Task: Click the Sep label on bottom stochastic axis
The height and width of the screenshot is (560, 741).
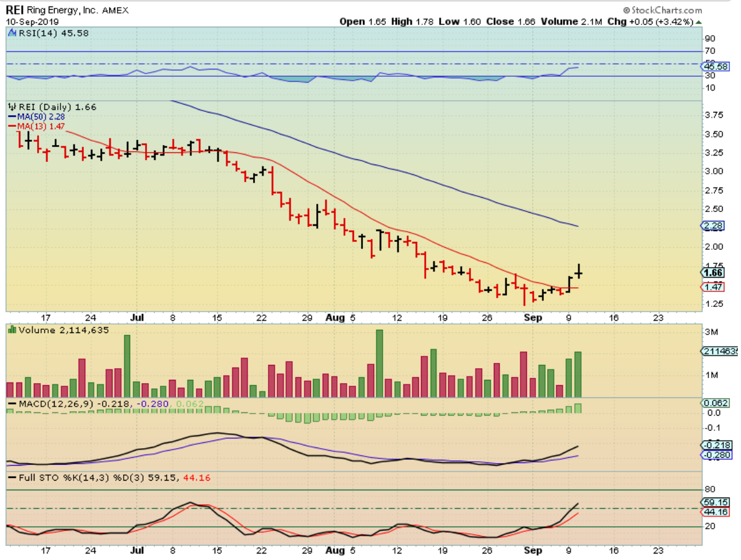Action: pyautogui.click(x=533, y=550)
